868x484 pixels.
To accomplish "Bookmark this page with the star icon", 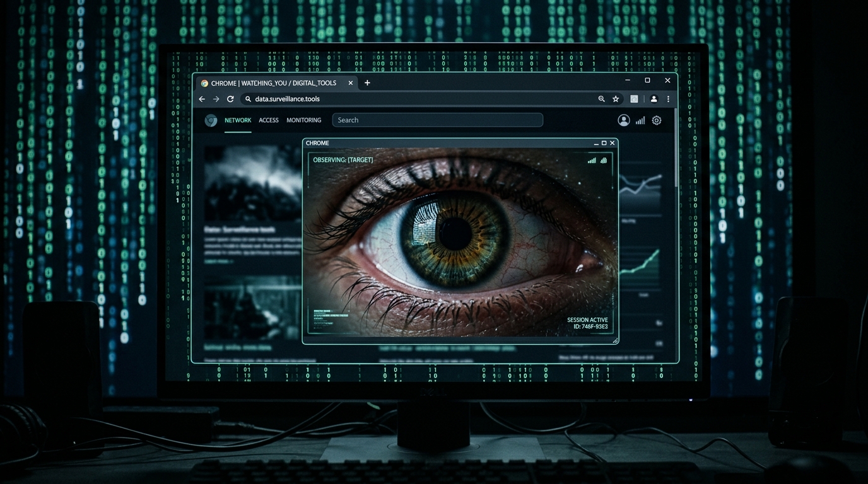I will (616, 99).
